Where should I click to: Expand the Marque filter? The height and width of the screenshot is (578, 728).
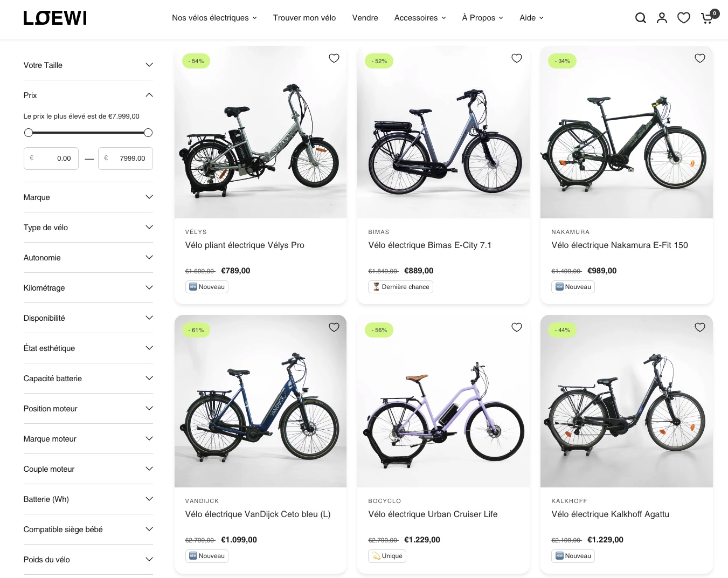88,197
